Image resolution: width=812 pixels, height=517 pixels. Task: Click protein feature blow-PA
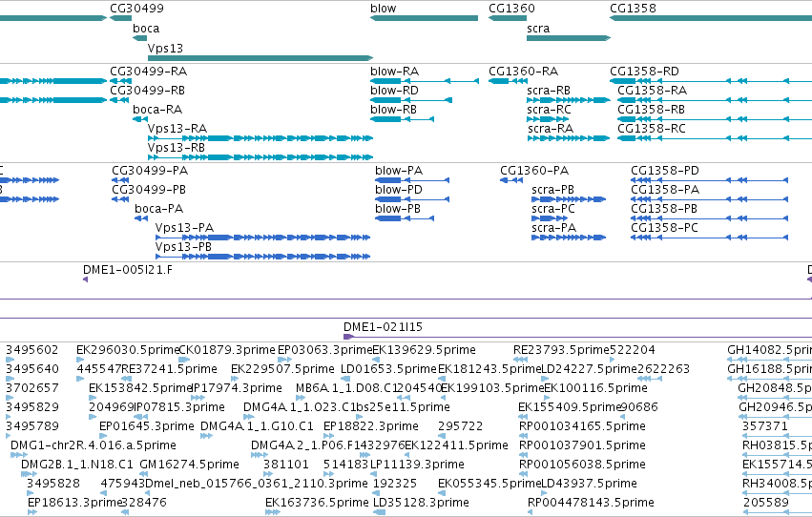412,180
